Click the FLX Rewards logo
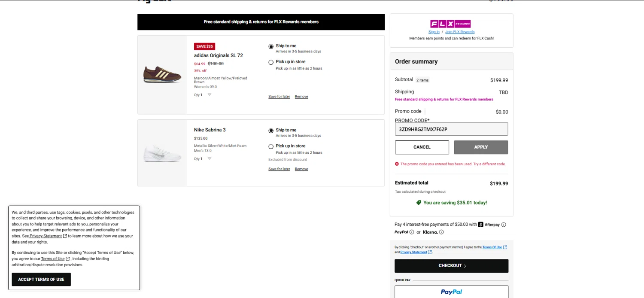 (x=450, y=24)
